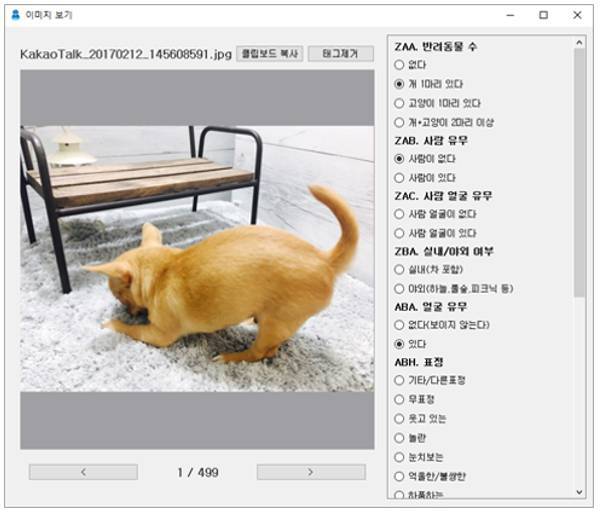This screenshot has height=512, width=601.
Task: Close the 이미지 보기 window
Action: 577,15
